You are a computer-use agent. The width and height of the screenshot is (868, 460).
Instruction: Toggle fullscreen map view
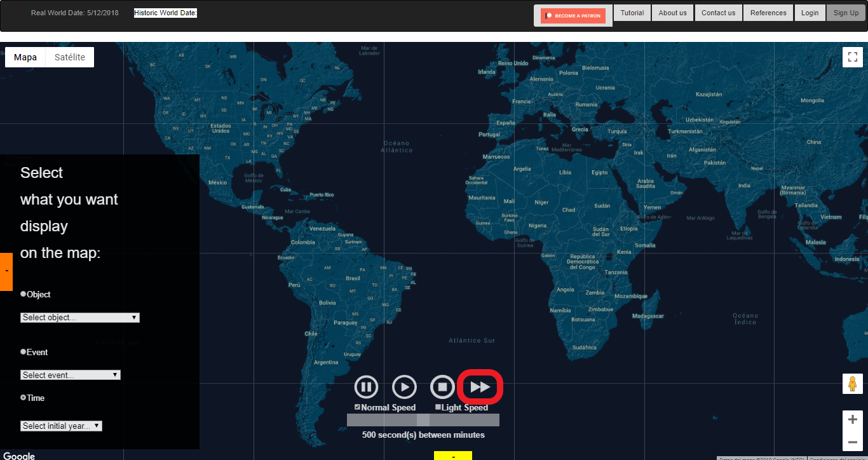853,57
